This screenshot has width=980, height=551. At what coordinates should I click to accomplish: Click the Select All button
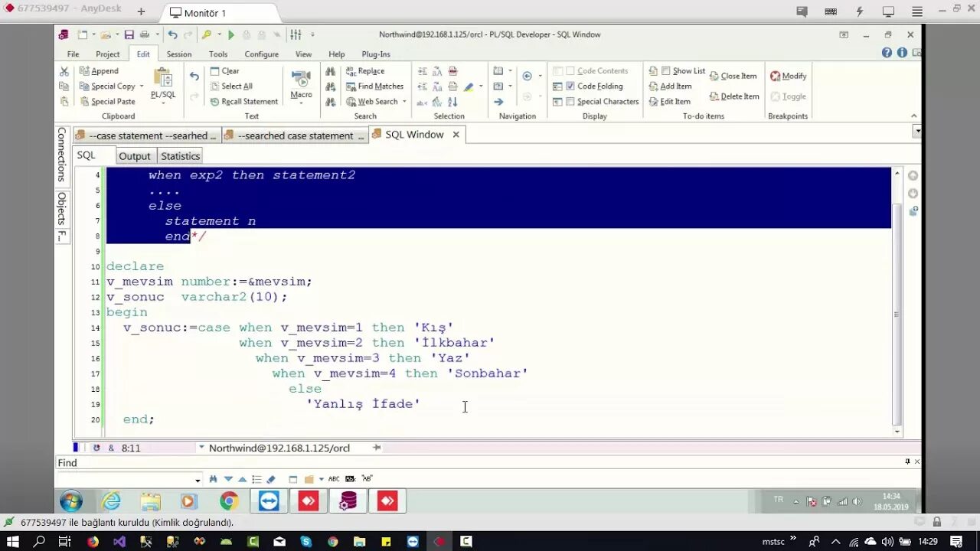230,86
